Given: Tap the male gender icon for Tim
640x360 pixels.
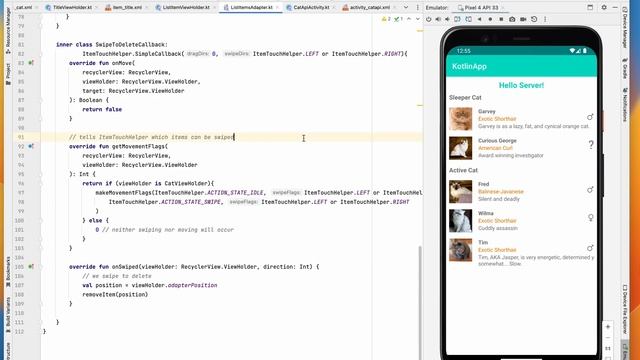Looking at the screenshot, I should pos(590,248).
